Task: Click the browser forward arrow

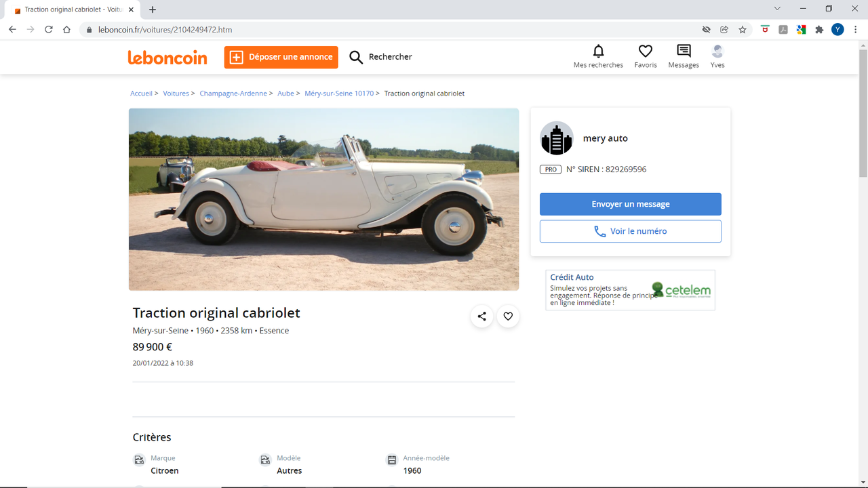Action: click(x=31, y=30)
